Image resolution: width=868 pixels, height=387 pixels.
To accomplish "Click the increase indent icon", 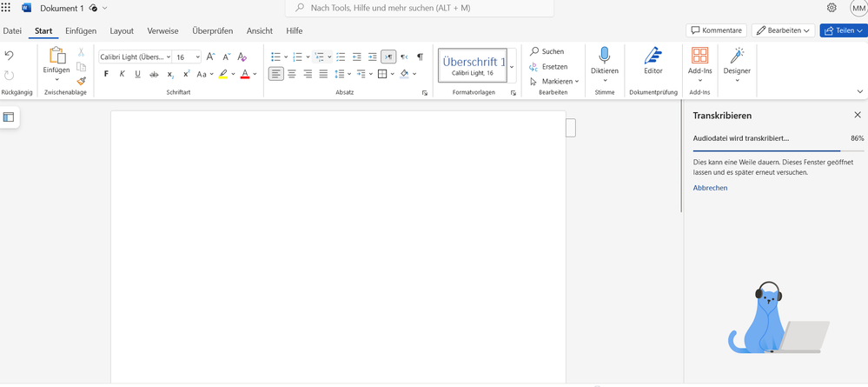I will click(373, 57).
